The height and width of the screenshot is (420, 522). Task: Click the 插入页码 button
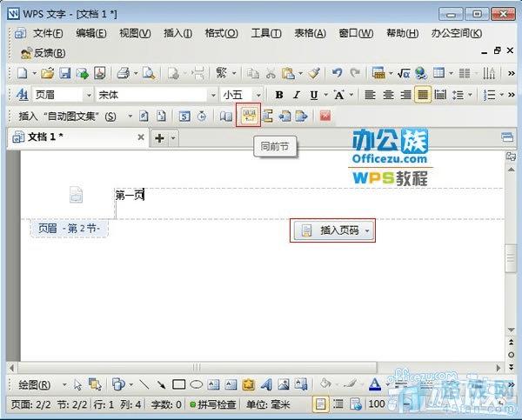click(x=332, y=230)
